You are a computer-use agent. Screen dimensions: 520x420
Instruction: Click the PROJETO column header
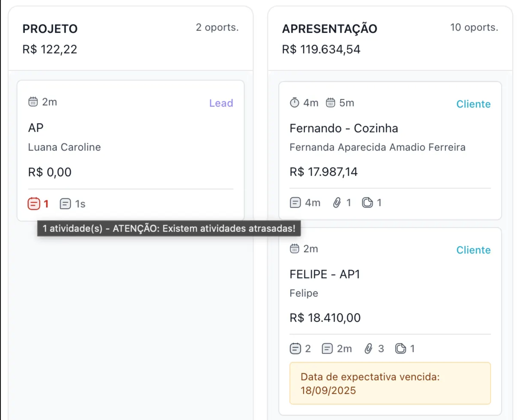pos(50,29)
